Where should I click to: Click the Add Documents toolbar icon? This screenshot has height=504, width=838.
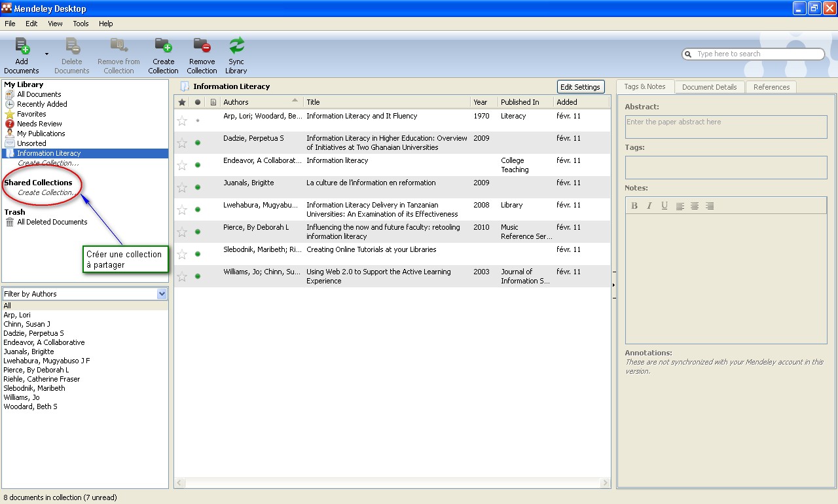22,46
